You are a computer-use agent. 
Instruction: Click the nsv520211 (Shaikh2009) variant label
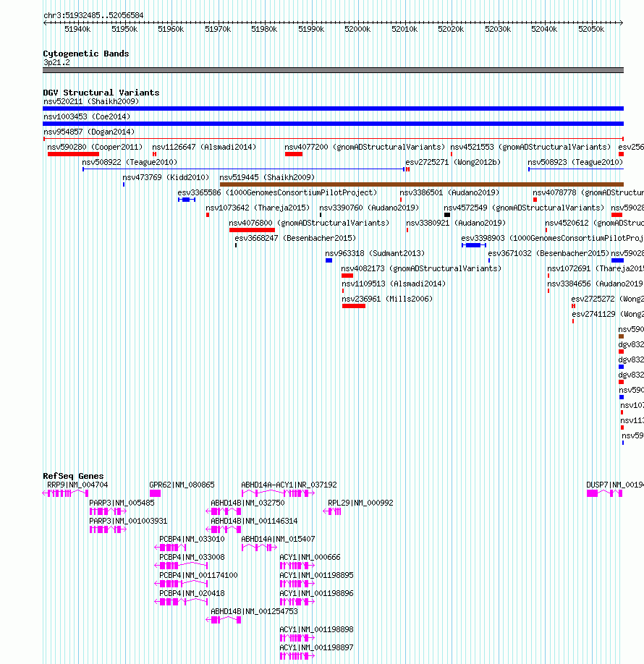(x=91, y=102)
